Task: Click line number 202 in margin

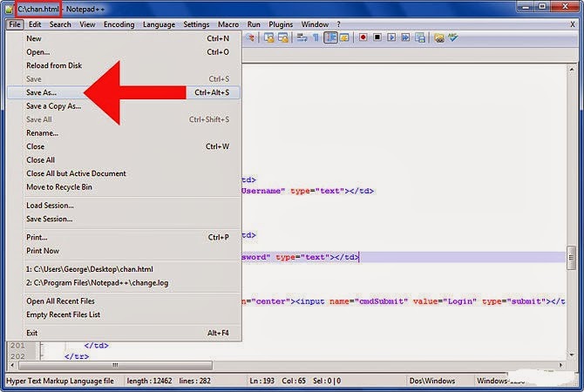Action: (17, 356)
